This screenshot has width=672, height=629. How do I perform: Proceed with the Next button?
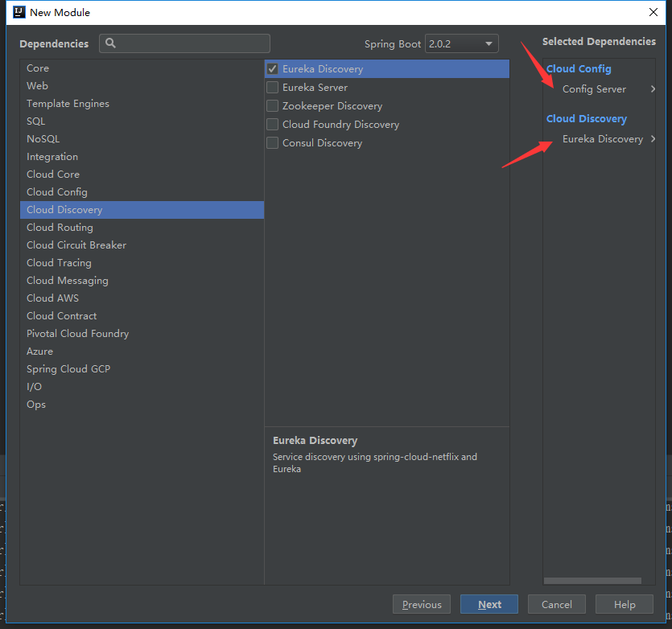click(489, 604)
